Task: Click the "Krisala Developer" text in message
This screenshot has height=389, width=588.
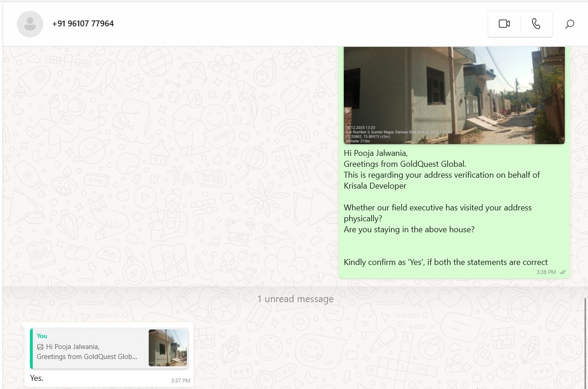Action: (375, 186)
